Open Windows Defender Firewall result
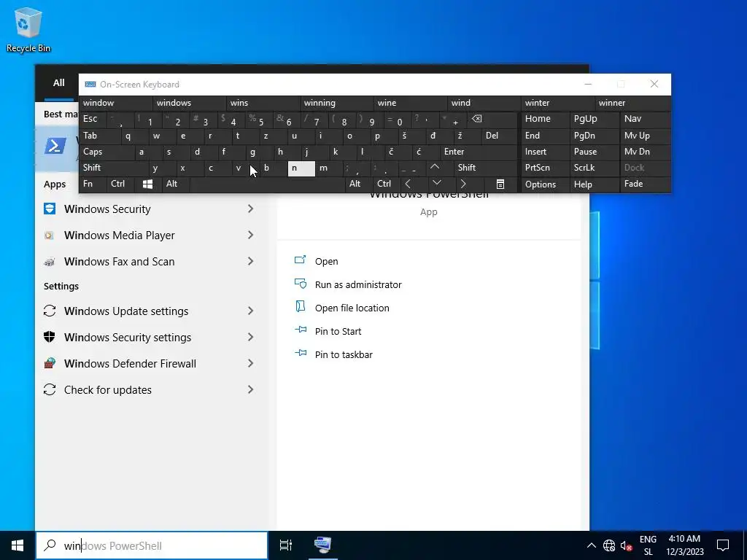This screenshot has height=560, width=747. pyautogui.click(x=152, y=363)
